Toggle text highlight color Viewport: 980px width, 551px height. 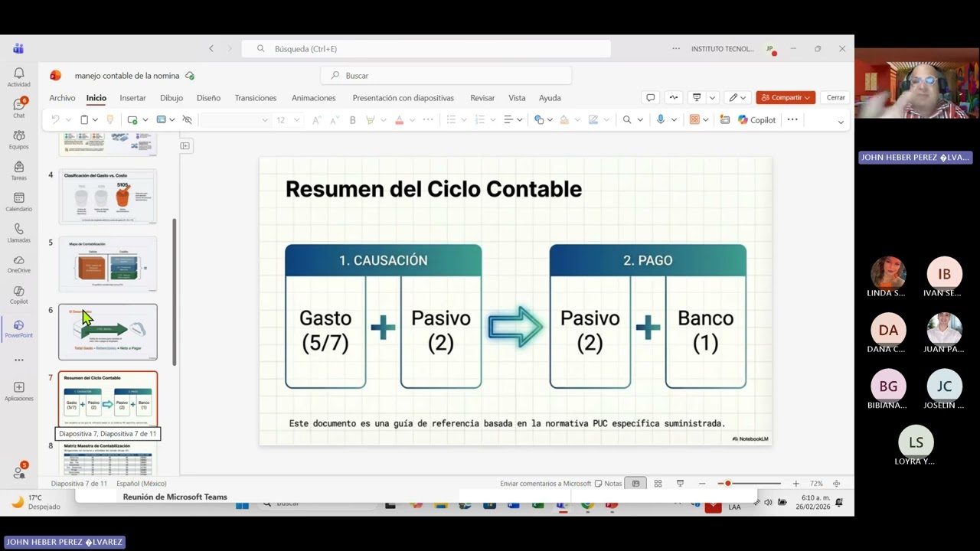point(371,120)
